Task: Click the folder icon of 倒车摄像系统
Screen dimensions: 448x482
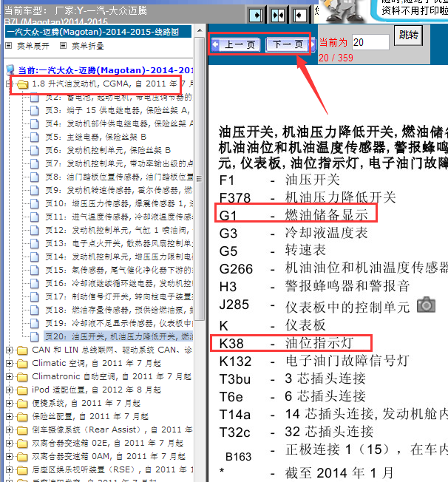Action: coord(22,430)
